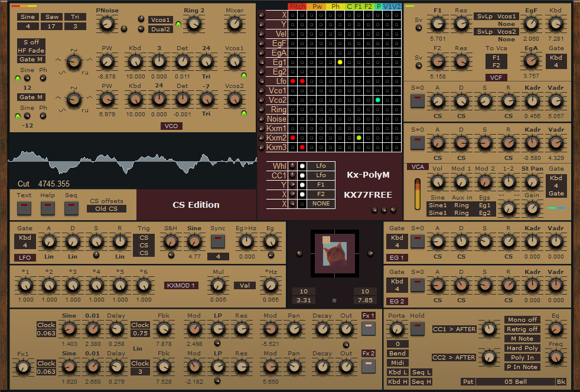Toggle the Seq button
Screen dimensions: 580x392
tap(71, 208)
